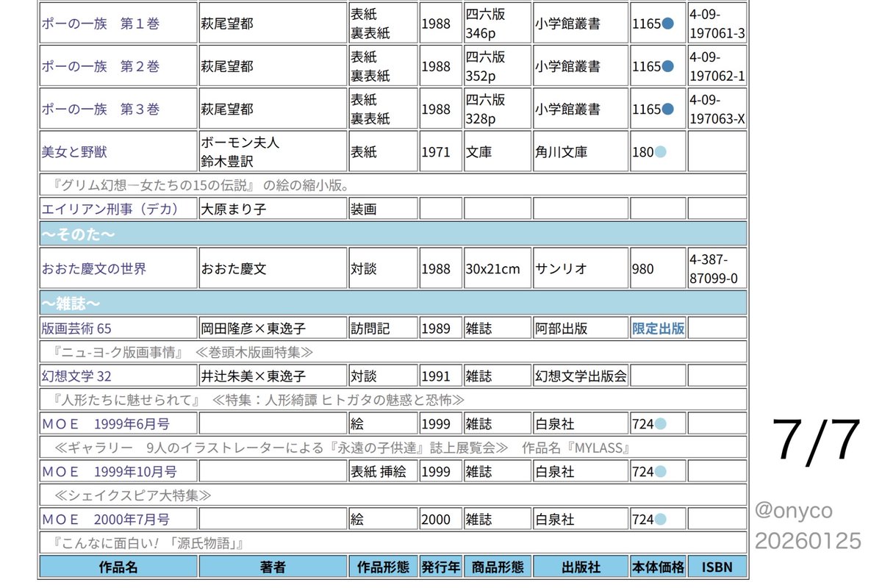Select author cell おおた慶文
Viewport: 882px width, 588px height.
[272, 269]
